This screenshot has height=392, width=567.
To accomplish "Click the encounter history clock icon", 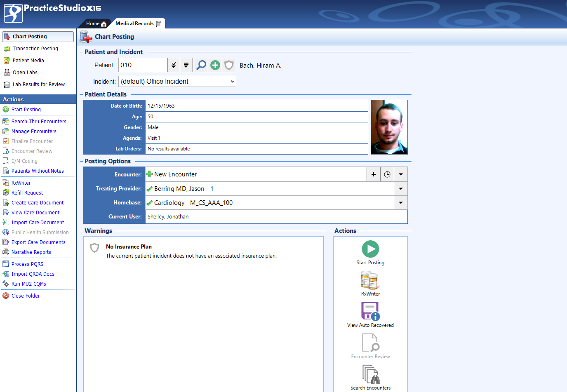I will 387,174.
